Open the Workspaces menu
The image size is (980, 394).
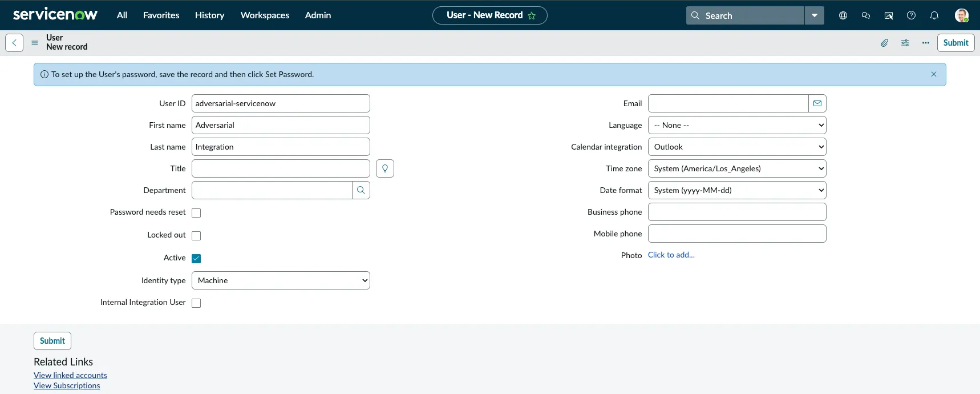tap(265, 15)
